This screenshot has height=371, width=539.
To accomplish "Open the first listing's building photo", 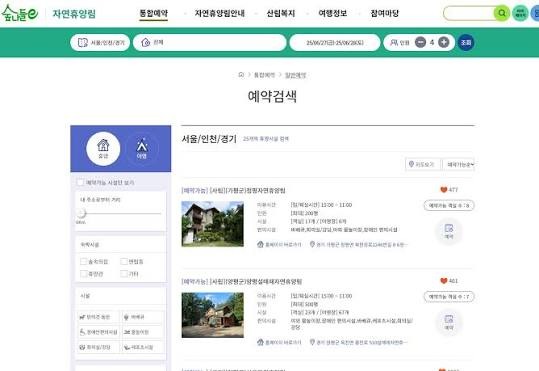I will [213, 224].
